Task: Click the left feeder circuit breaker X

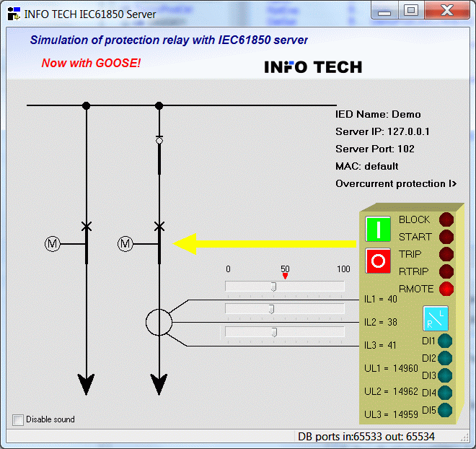Action: tap(87, 227)
